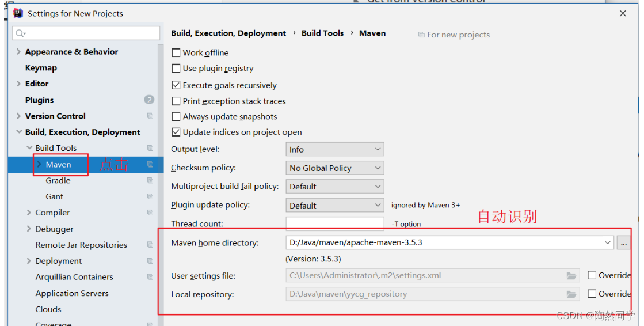Click project-level icon beside Maven
This screenshot has height=326, width=644.
click(150, 164)
